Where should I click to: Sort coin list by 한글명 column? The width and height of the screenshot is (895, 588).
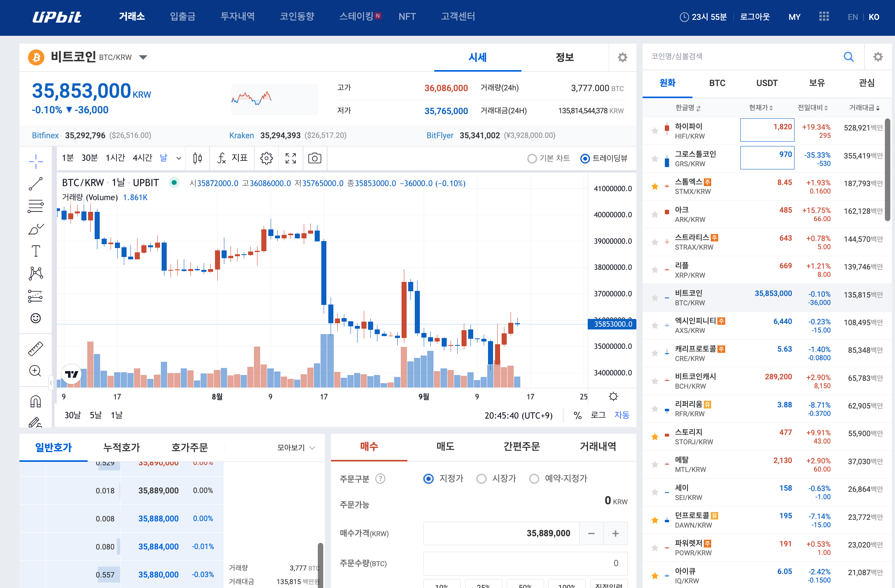688,108
